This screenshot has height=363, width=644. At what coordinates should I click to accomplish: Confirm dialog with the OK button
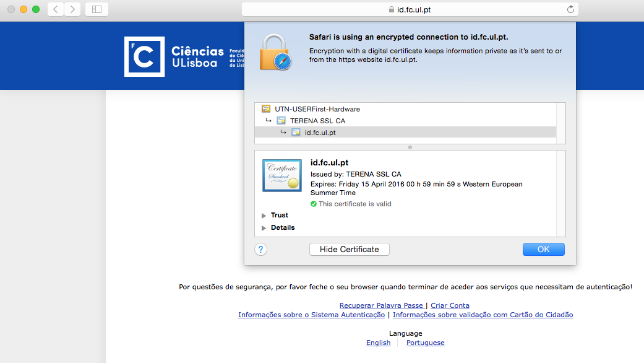(543, 249)
